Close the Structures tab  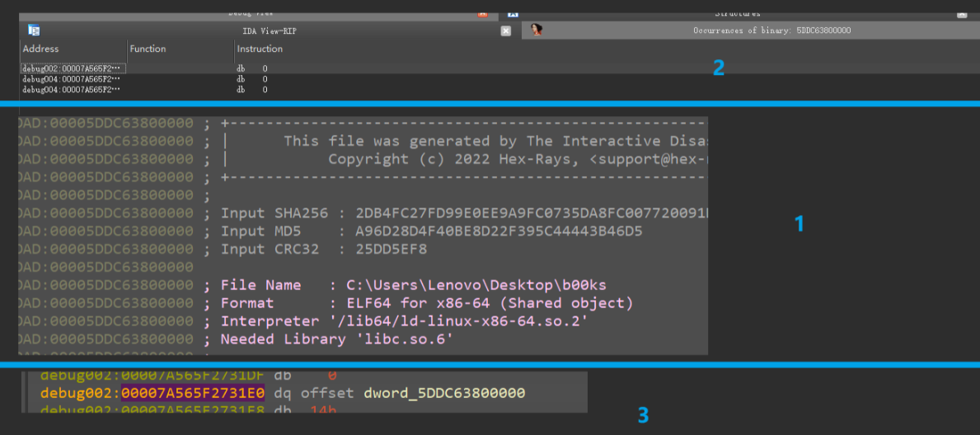point(962,13)
